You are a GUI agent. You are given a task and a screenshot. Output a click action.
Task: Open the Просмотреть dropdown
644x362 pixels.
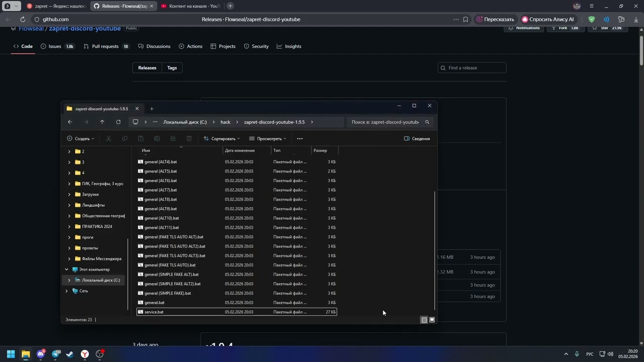click(268, 139)
